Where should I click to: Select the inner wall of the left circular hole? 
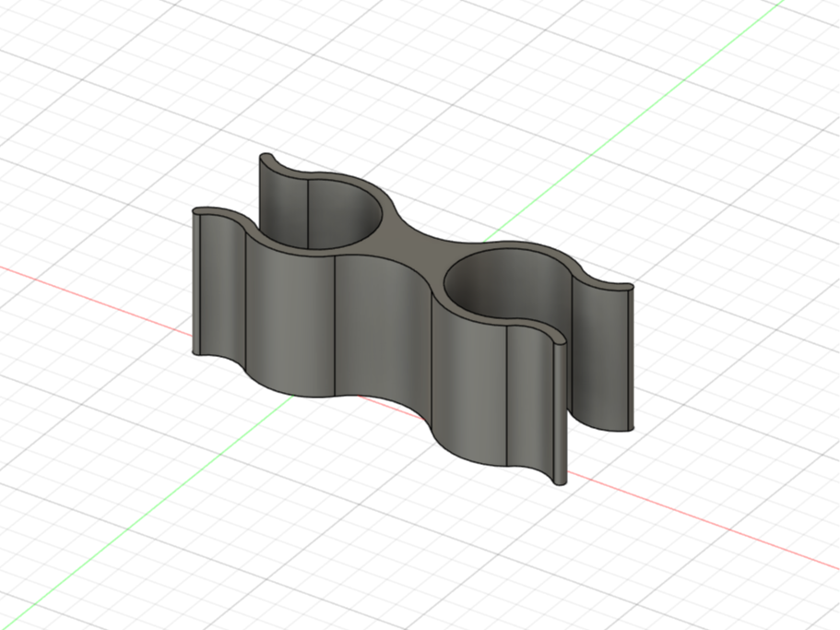pos(343,214)
